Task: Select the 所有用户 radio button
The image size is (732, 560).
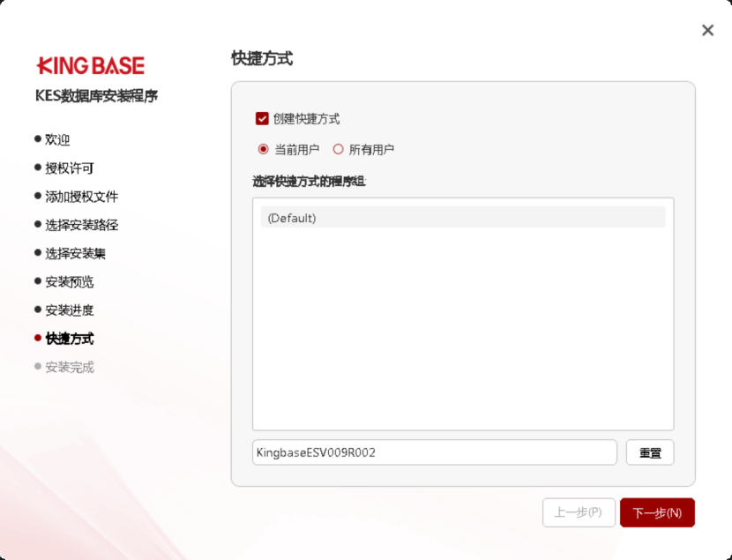Action: click(x=338, y=149)
